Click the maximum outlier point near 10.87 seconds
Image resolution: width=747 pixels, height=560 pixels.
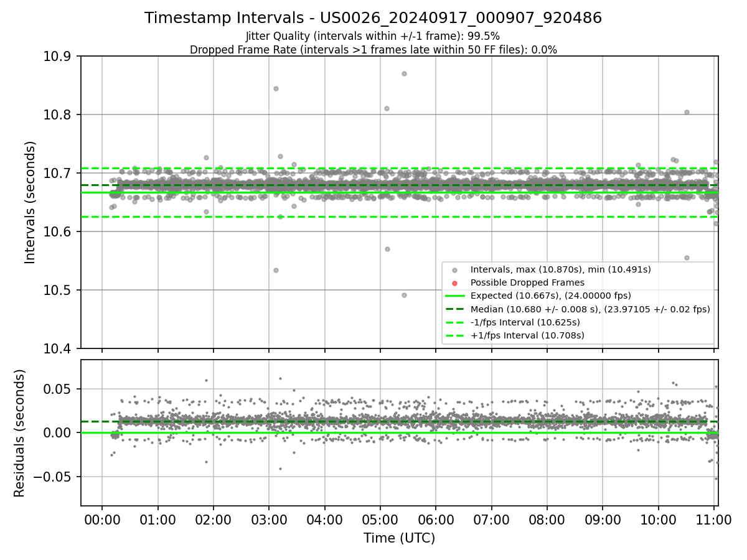coord(404,73)
